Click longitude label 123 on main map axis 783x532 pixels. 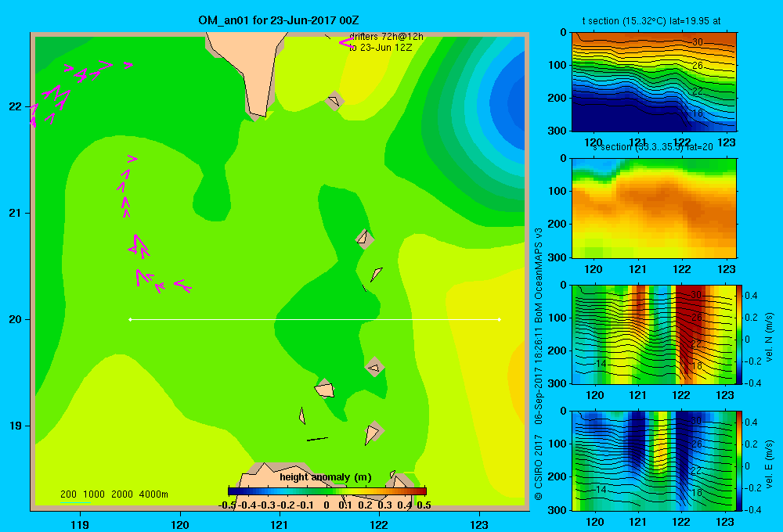click(x=479, y=524)
